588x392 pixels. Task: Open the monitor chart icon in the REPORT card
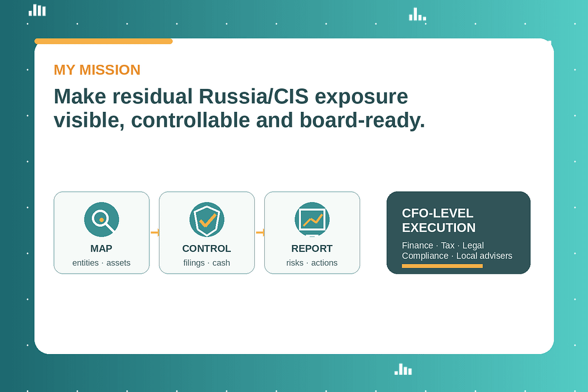coord(312,218)
